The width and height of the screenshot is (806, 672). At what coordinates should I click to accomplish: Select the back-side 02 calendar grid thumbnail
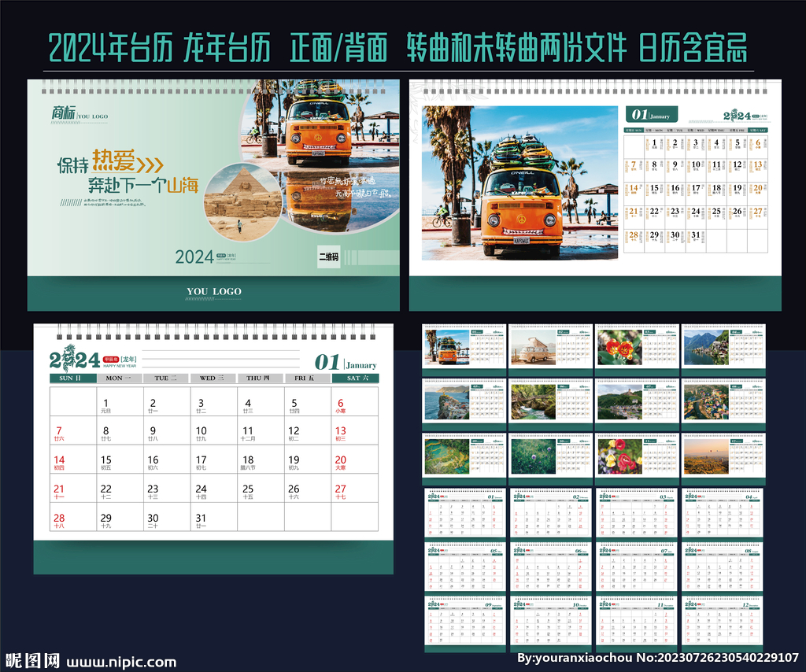[x=551, y=516]
